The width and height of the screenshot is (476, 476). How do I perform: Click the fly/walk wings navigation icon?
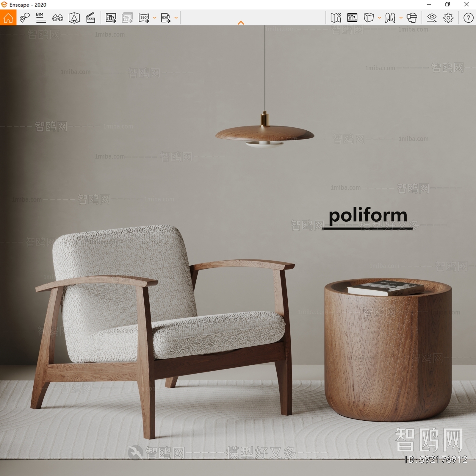(390, 18)
